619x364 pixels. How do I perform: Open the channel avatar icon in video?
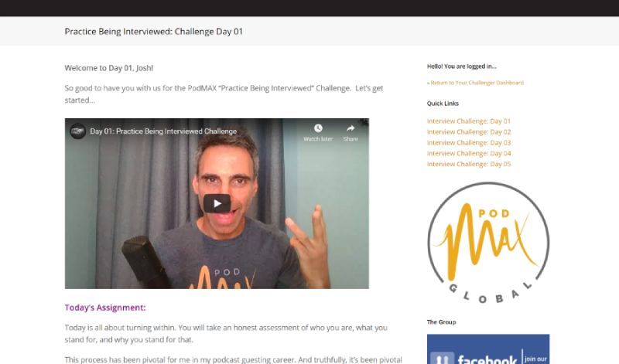tap(78, 131)
